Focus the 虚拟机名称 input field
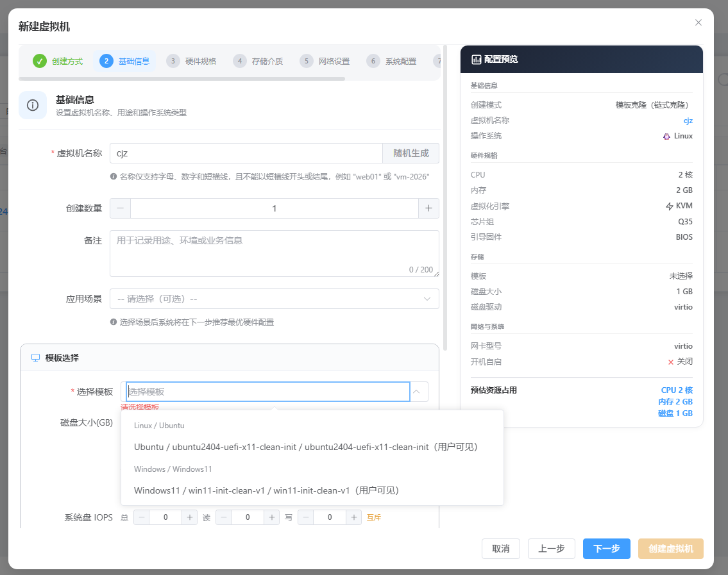 pos(246,153)
